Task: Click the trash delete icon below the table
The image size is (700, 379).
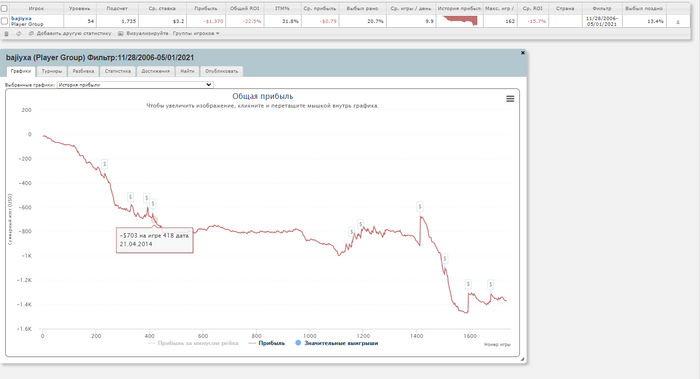Action: click(x=6, y=33)
